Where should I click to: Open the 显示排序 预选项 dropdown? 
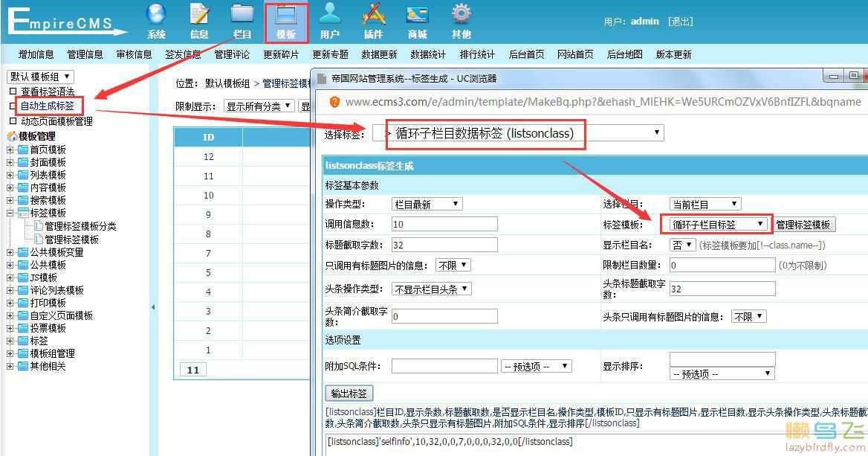722,374
